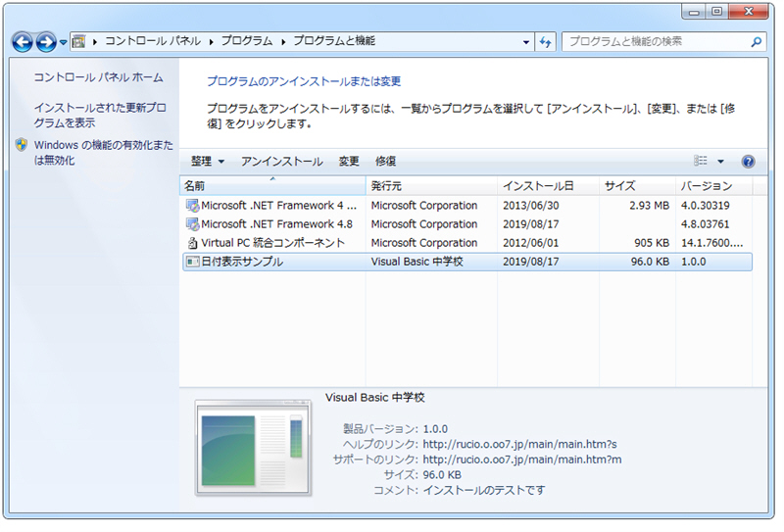
Task: Click the help question mark icon
Action: pyautogui.click(x=748, y=162)
